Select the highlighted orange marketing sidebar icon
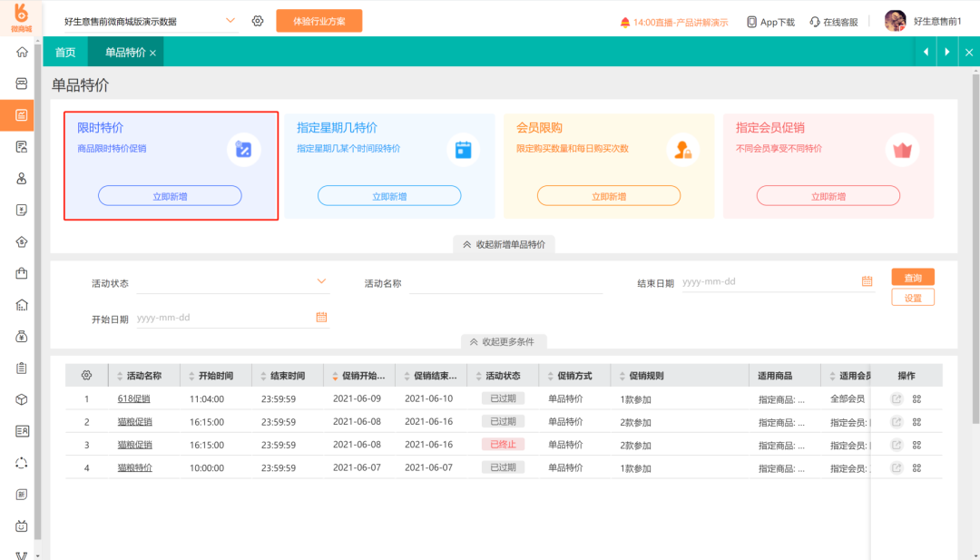Screen dimensions: 980x560 click(21, 115)
